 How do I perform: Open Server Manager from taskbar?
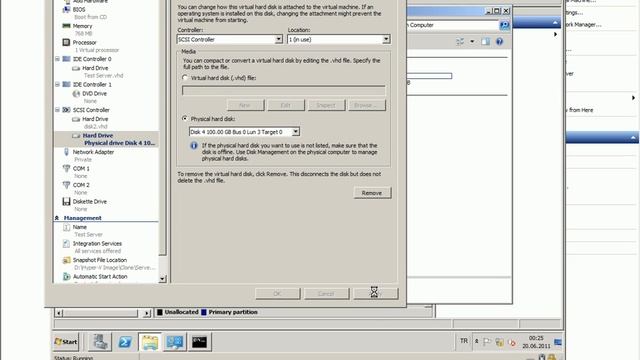pos(100,342)
